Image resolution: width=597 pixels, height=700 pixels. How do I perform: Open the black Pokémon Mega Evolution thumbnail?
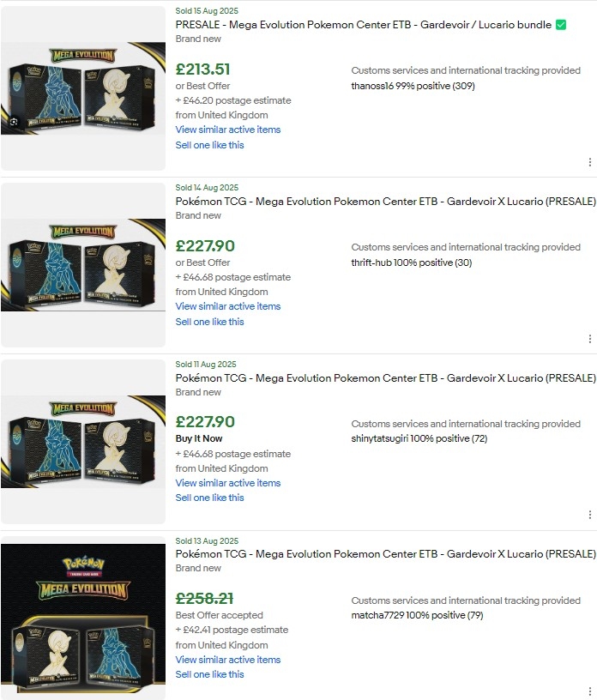(x=83, y=619)
